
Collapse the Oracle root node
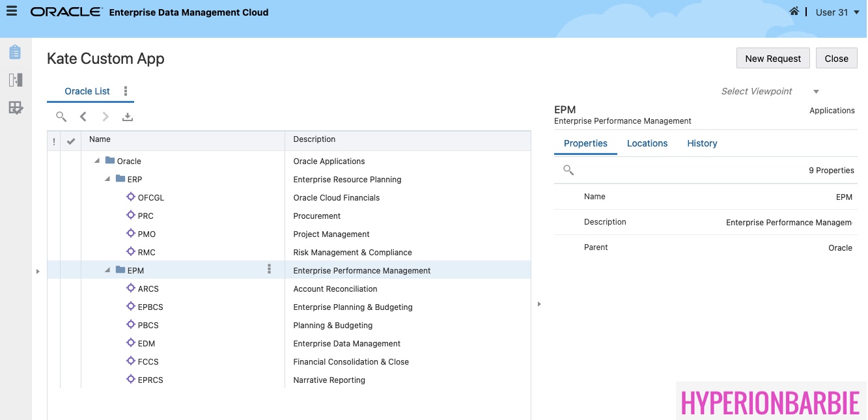point(97,161)
